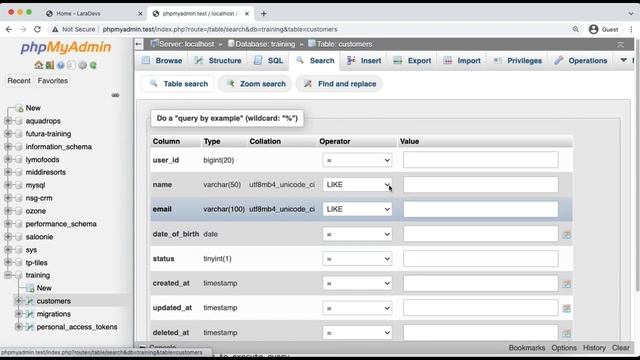Collapse the training database node
This screenshot has width=640, height=360.
(8, 275)
